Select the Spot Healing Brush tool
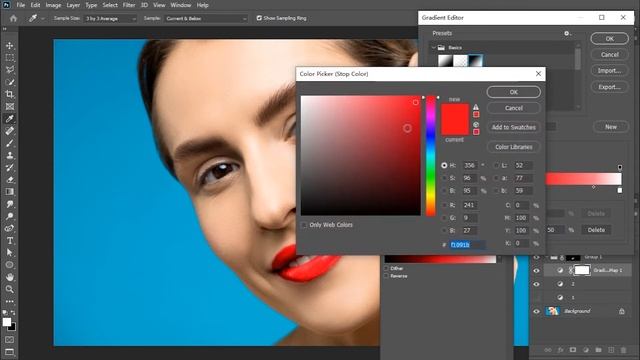This screenshot has width=640, height=360. tap(9, 131)
